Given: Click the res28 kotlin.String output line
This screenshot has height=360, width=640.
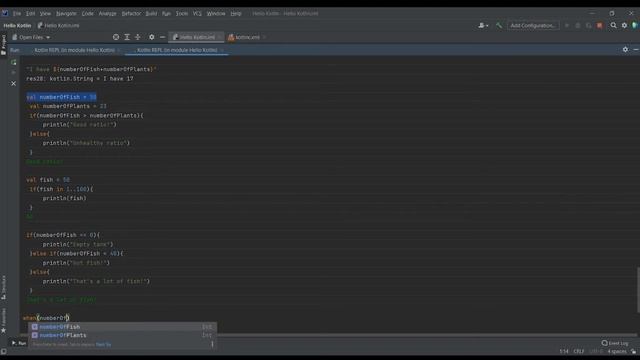Looking at the screenshot, I should click(80, 79).
